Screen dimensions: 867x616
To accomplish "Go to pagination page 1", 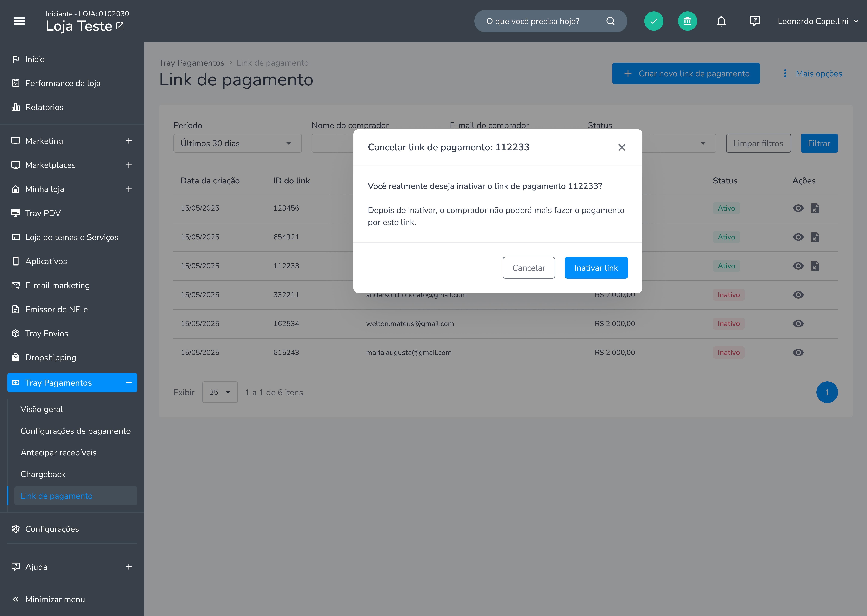I will pyautogui.click(x=827, y=392).
